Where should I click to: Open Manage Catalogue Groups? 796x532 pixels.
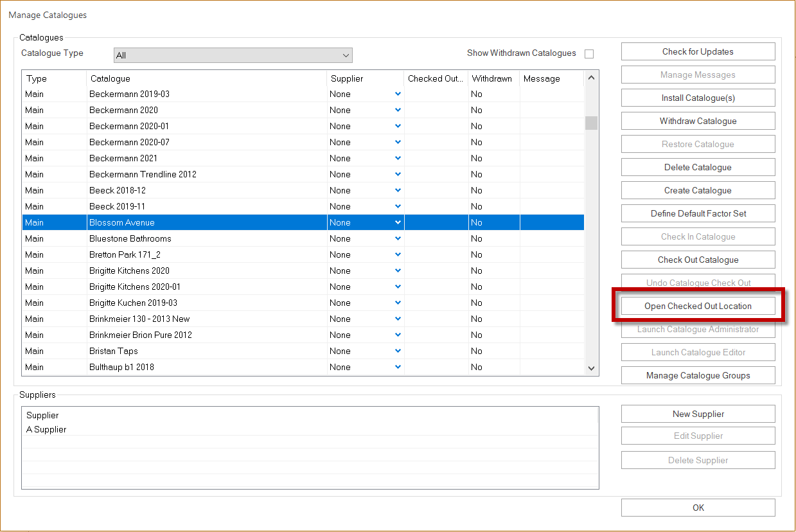tap(698, 375)
